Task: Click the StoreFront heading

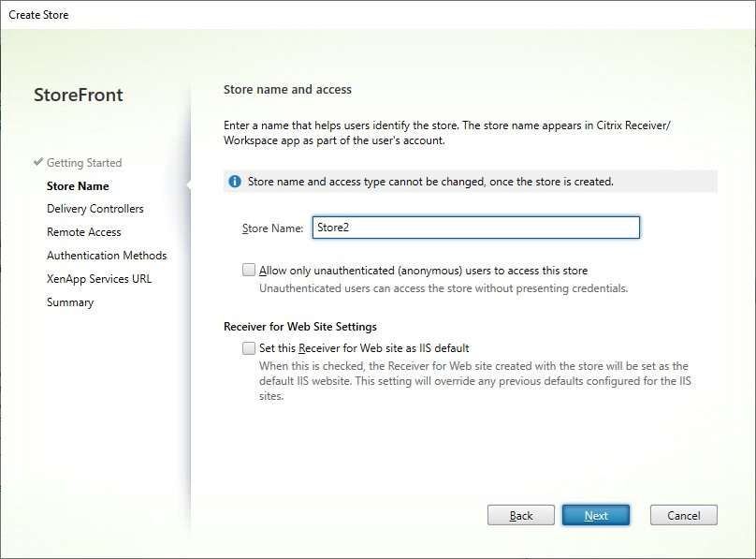Action: [79, 96]
